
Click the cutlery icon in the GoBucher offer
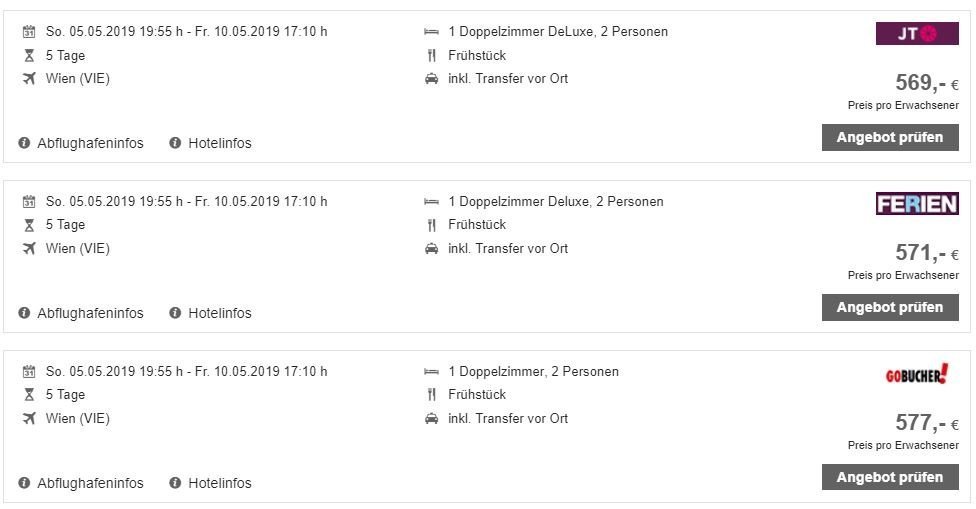pos(431,395)
